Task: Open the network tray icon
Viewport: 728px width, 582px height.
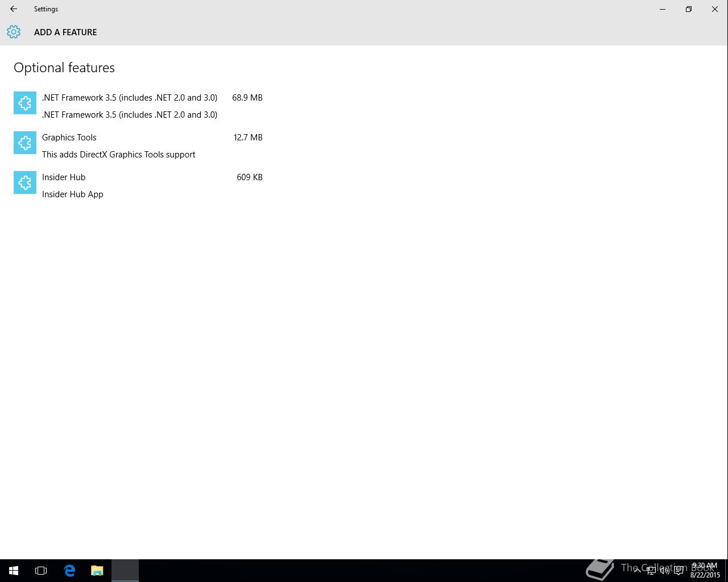Action: (651, 571)
